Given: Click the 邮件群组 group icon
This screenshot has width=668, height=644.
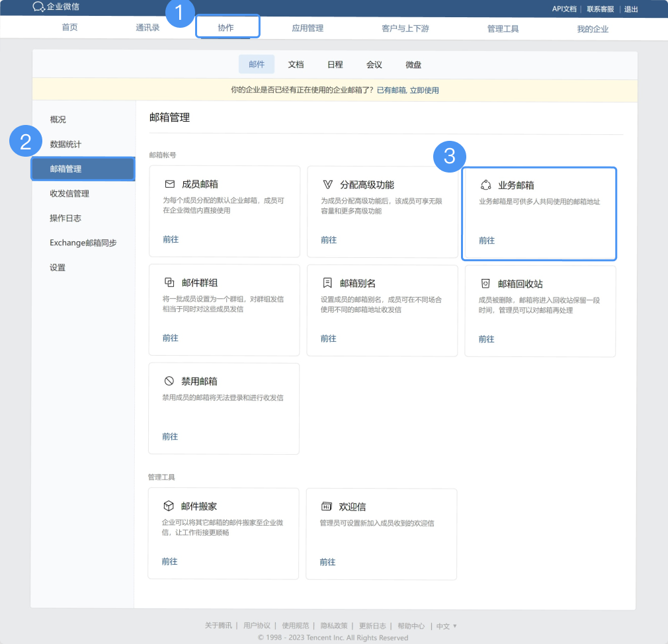Looking at the screenshot, I should 169,283.
